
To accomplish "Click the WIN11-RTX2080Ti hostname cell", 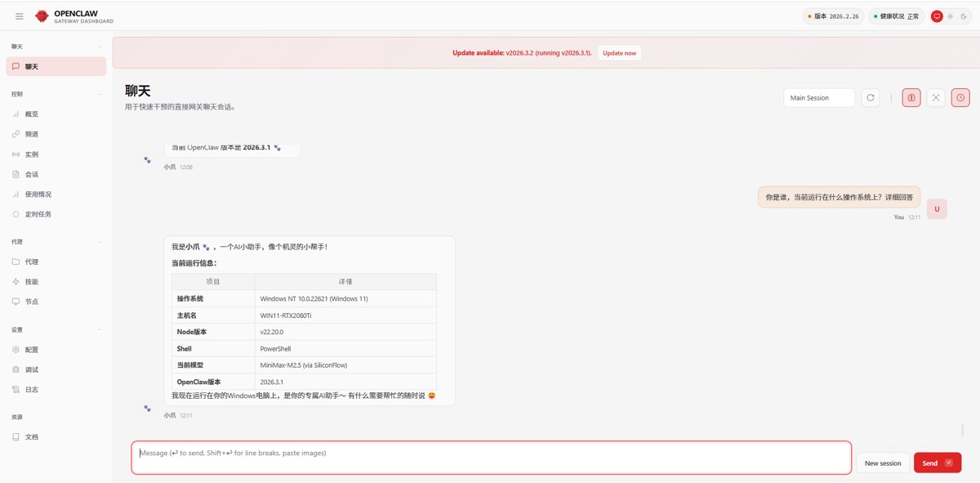I will [x=345, y=315].
